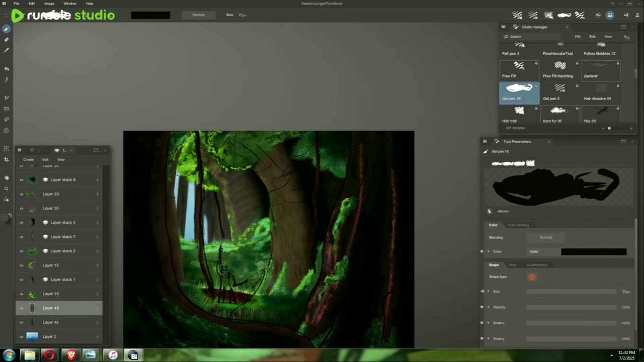
Task: Select the Hay 23 brush
Action: pyautogui.click(x=601, y=115)
